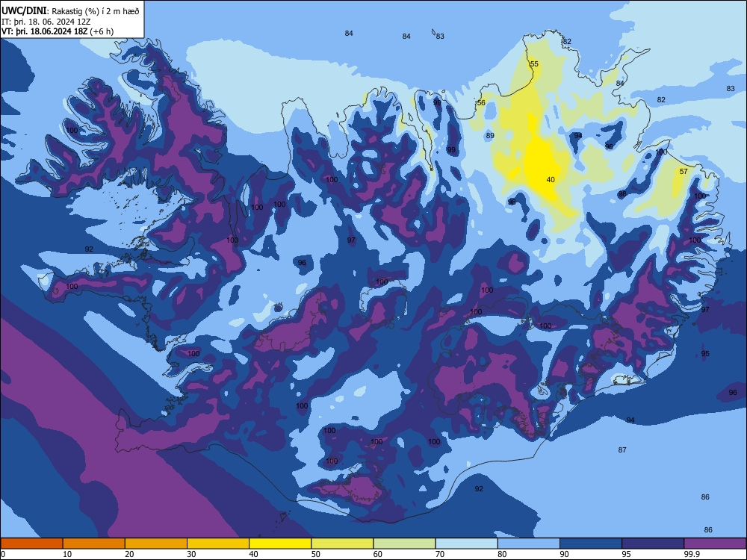Viewport: 747px width, 560px height.
Task: Click the 89 humidity value on the map
Action: 490,136
